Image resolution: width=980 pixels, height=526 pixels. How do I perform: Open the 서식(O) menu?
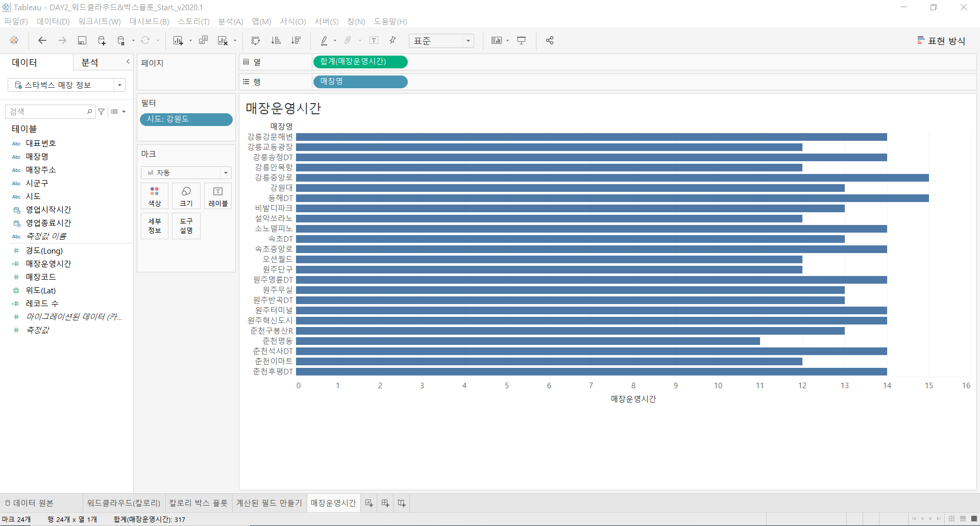pos(293,21)
